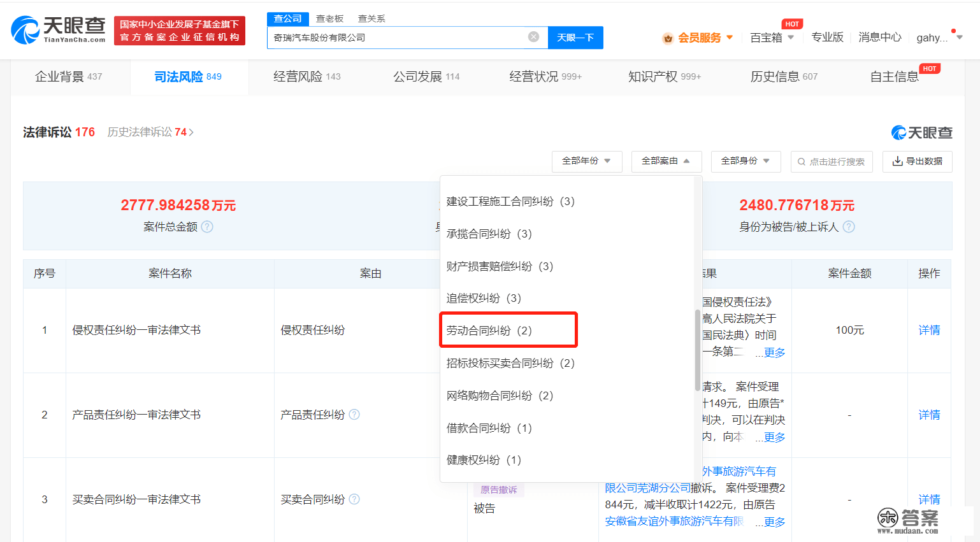
Task: Click 更多 in the 侵权责任纠纷 row
Action: point(775,352)
